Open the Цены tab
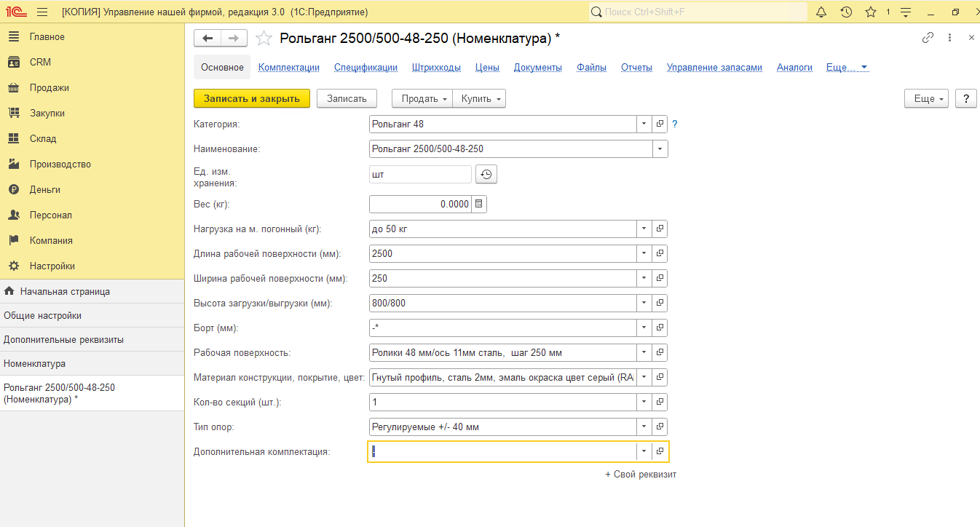 [487, 68]
